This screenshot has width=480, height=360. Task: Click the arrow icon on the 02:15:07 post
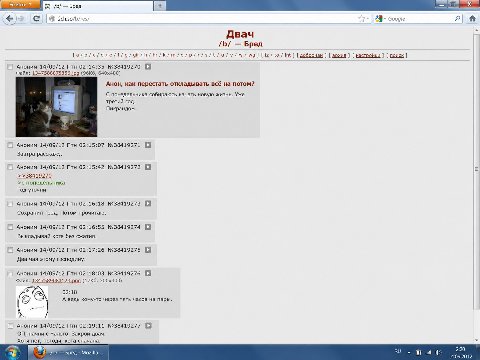(x=148, y=145)
